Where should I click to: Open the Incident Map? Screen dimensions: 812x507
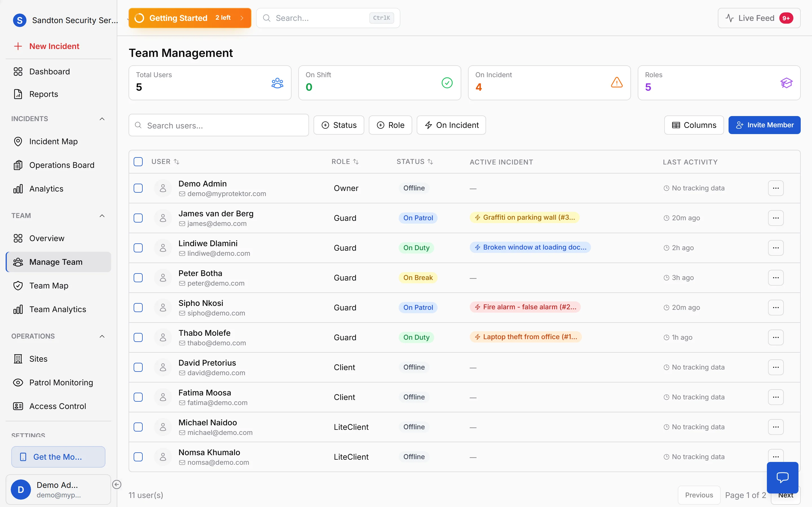tap(53, 141)
